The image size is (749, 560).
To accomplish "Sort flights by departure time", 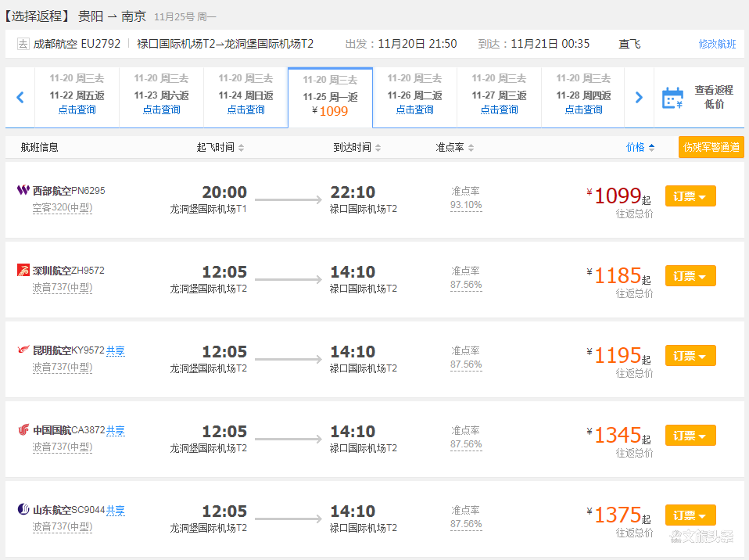I will [x=220, y=147].
